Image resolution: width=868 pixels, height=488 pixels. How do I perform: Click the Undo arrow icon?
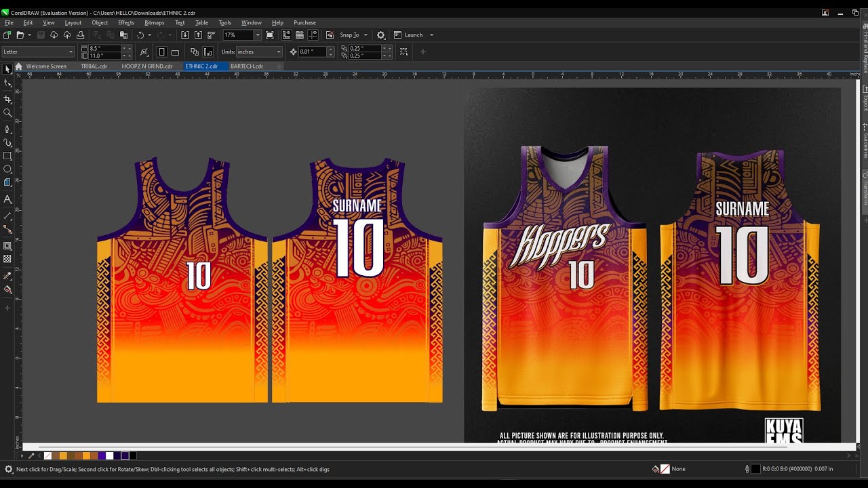tap(140, 35)
